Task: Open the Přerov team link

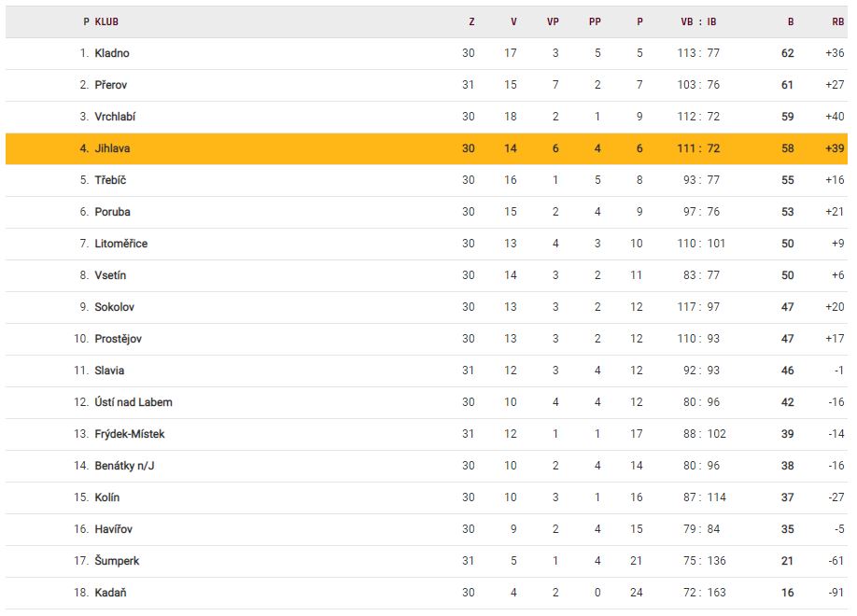Action: click(x=111, y=85)
